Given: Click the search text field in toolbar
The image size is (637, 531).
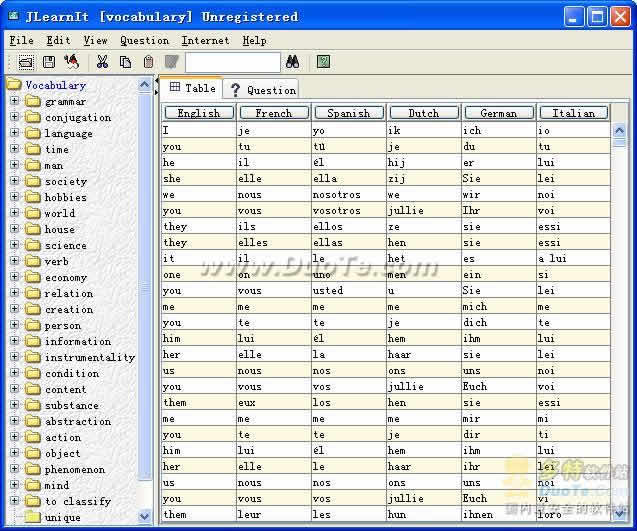Looking at the screenshot, I should tap(233, 62).
